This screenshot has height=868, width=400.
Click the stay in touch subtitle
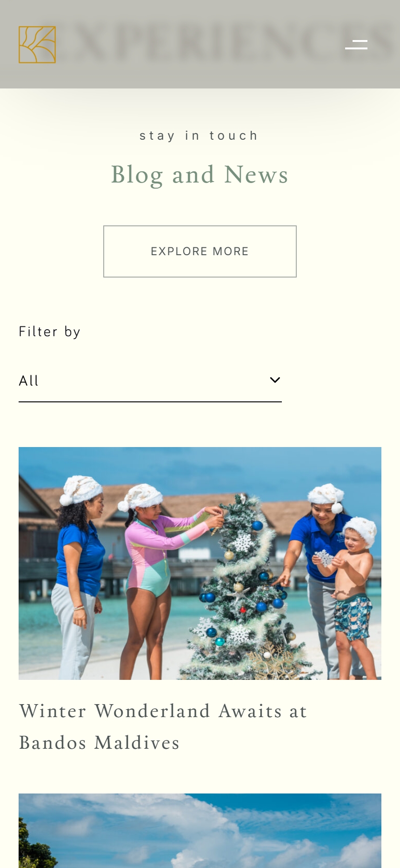199,136
